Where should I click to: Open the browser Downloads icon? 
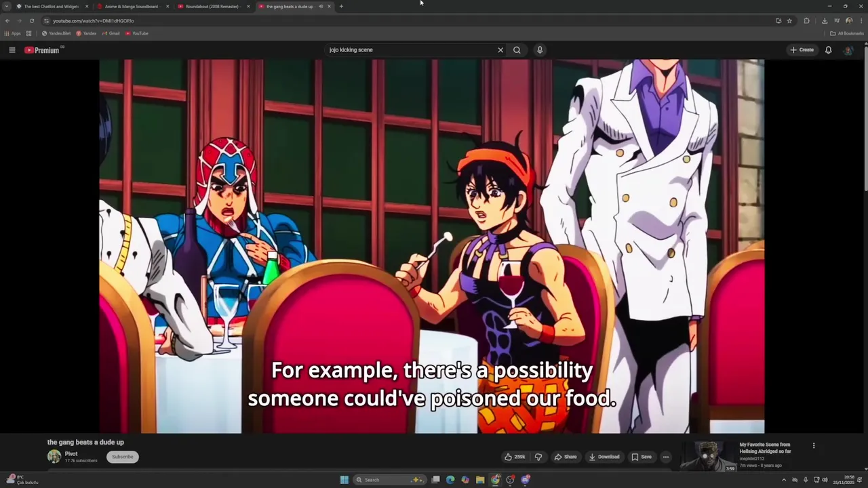[x=825, y=21]
